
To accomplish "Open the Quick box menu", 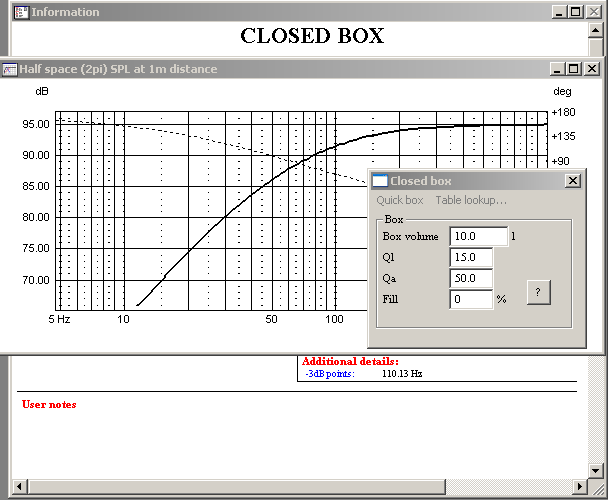I will (400, 200).
